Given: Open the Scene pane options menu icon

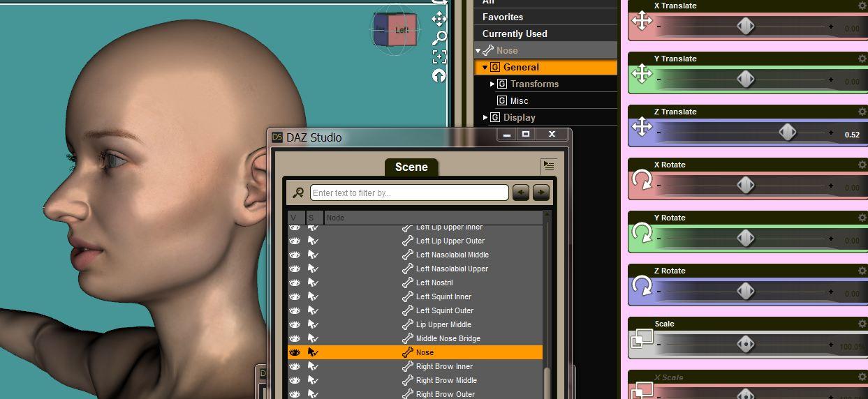Looking at the screenshot, I should tap(549, 166).
